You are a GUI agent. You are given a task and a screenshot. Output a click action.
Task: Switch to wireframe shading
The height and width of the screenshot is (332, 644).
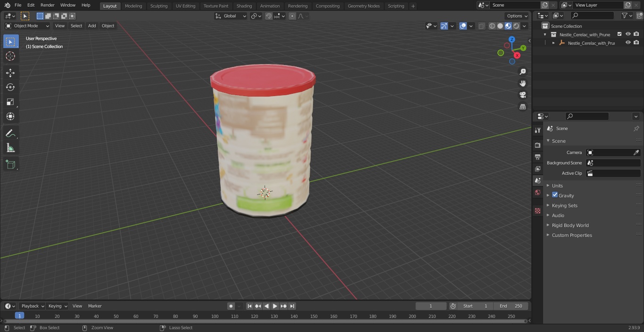click(492, 26)
